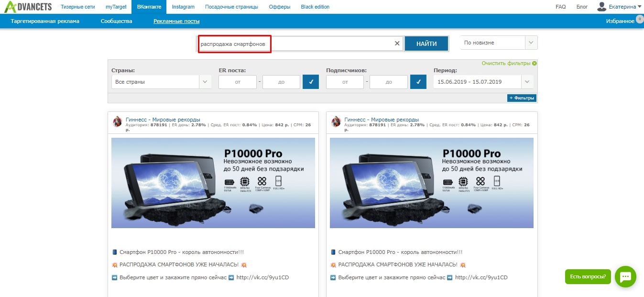
Task: Switch to Instagram tab
Action: pyautogui.click(x=184, y=7)
